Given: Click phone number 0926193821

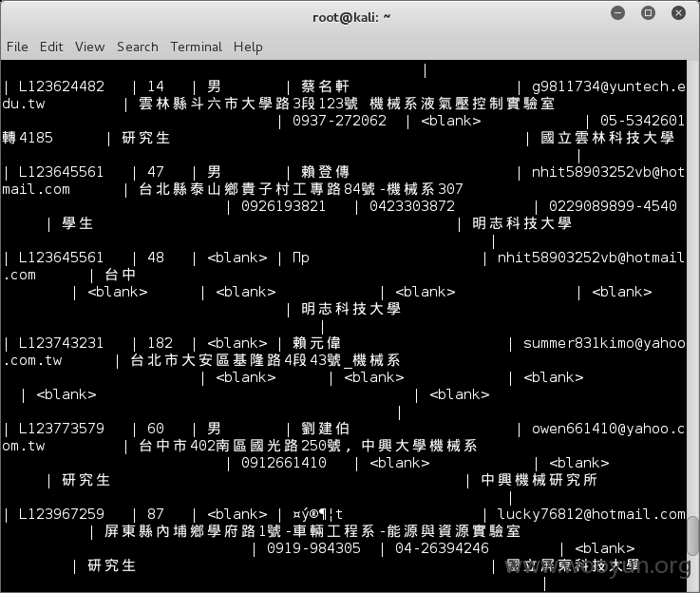Looking at the screenshot, I should (283, 206).
